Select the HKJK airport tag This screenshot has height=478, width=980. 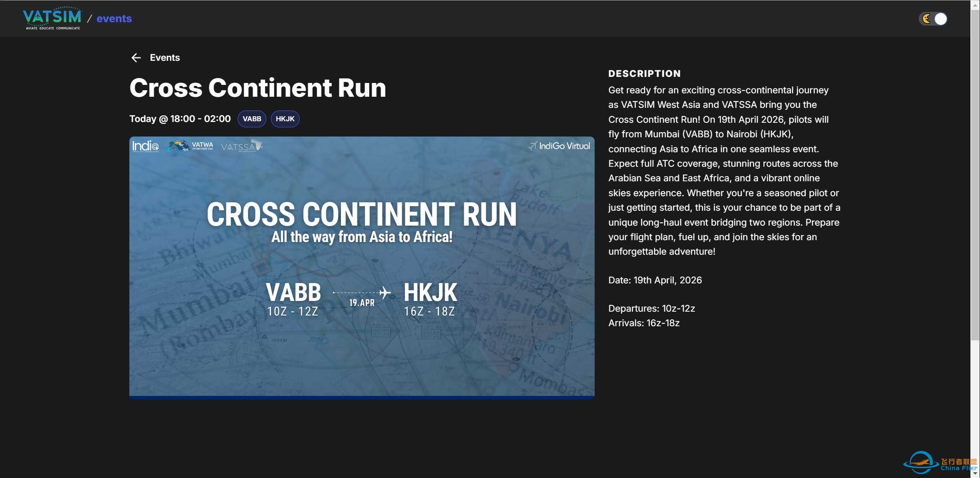click(285, 119)
